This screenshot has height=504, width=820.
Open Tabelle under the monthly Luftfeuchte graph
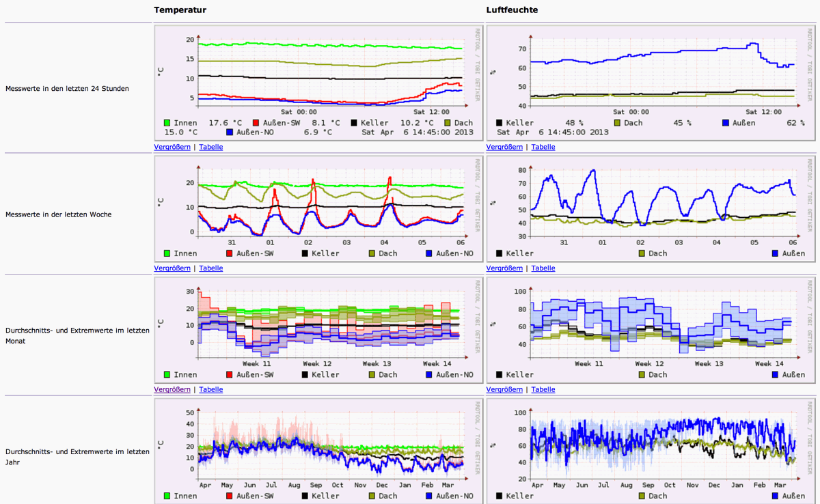543,389
